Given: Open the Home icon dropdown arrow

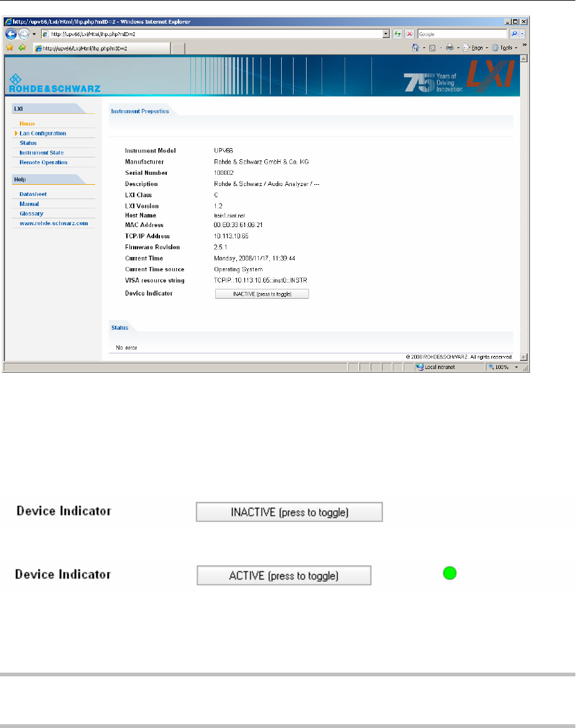Looking at the screenshot, I should [424, 48].
